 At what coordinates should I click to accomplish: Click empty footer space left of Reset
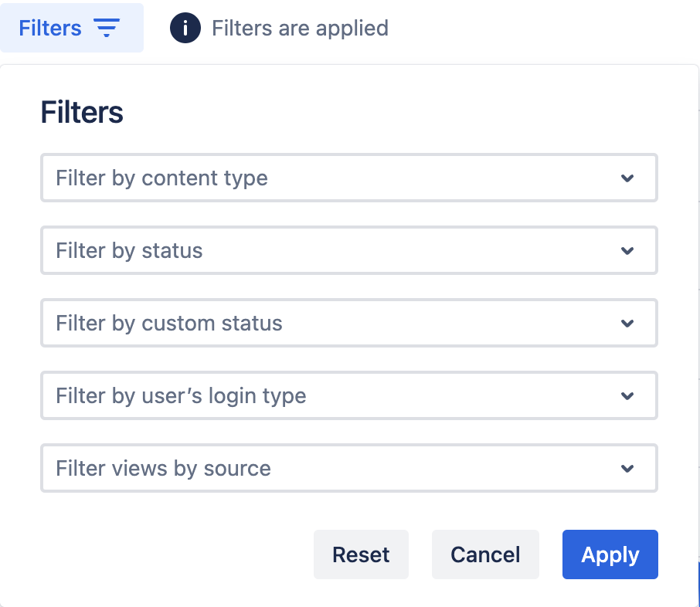point(170,554)
